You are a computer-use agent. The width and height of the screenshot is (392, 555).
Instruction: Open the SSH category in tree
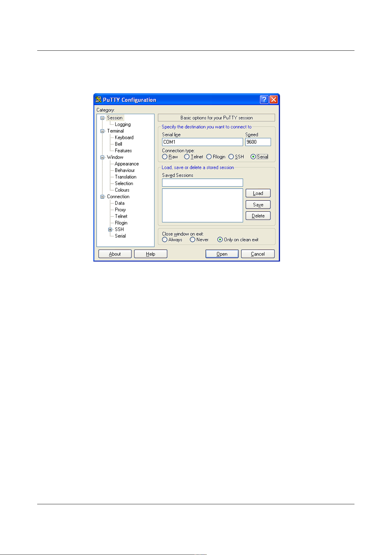pyautogui.click(x=119, y=230)
